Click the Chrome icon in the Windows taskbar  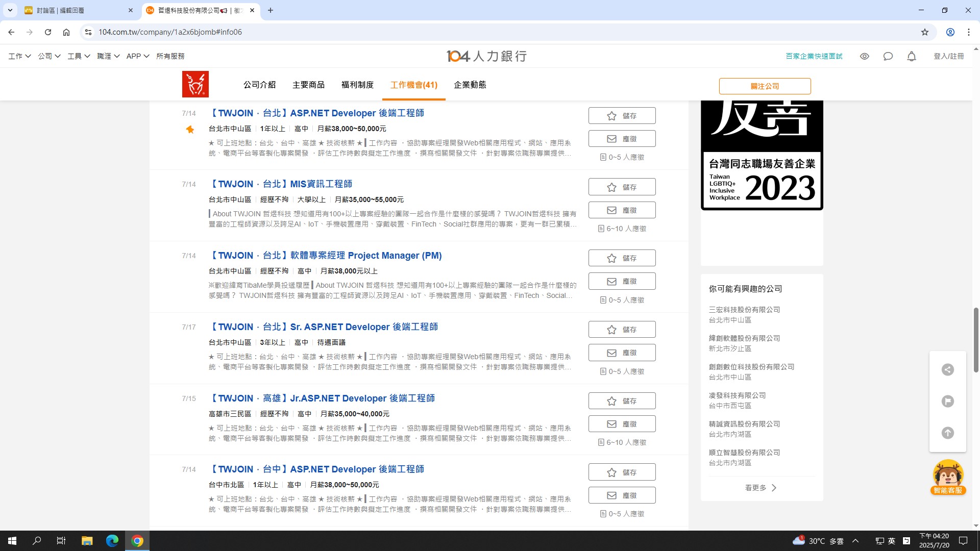tap(137, 540)
